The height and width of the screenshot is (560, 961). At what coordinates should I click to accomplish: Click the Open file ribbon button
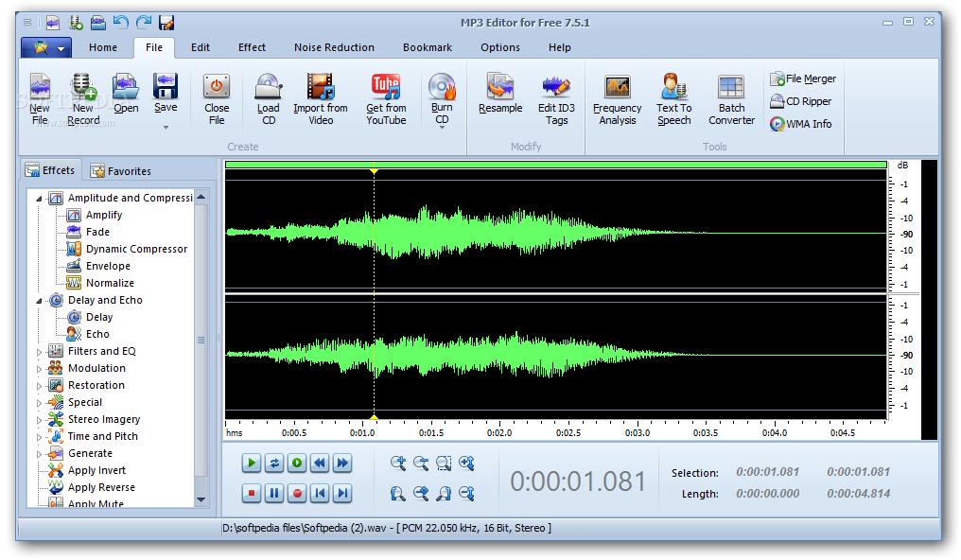pyautogui.click(x=126, y=93)
